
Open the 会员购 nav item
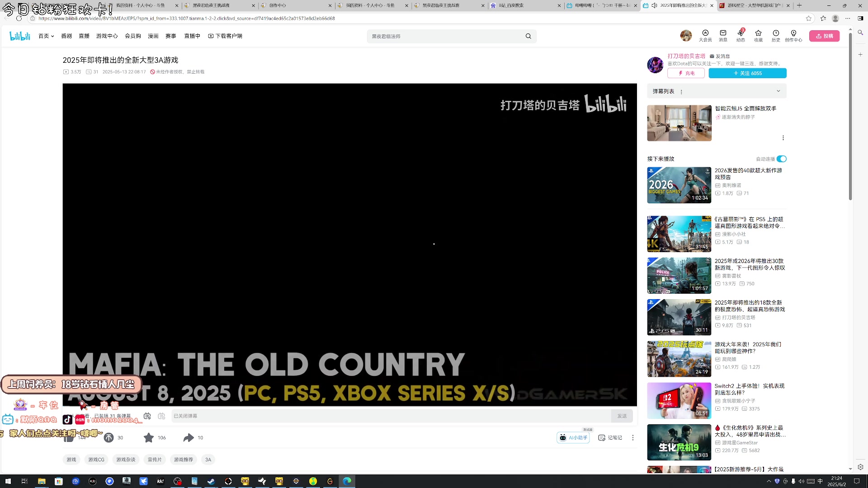(133, 36)
